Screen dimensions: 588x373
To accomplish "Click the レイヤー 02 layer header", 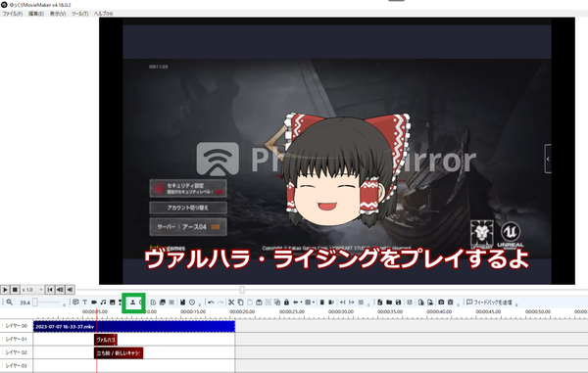I will tap(17, 352).
